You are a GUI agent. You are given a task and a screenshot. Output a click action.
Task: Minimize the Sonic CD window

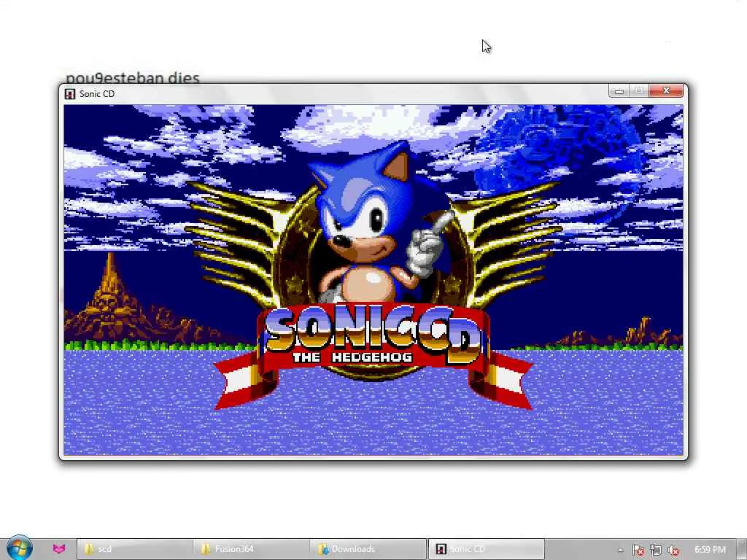[x=619, y=91]
